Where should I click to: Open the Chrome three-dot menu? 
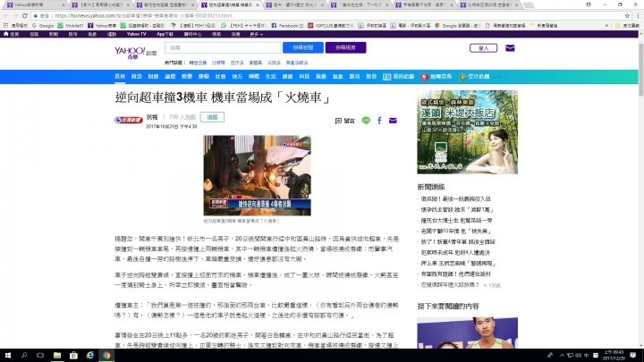click(x=638, y=15)
